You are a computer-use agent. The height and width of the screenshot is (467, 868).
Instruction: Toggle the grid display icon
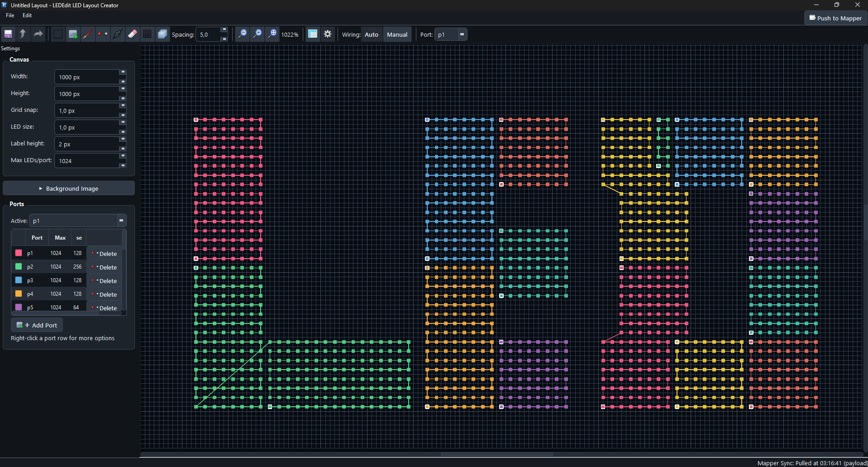(313, 34)
